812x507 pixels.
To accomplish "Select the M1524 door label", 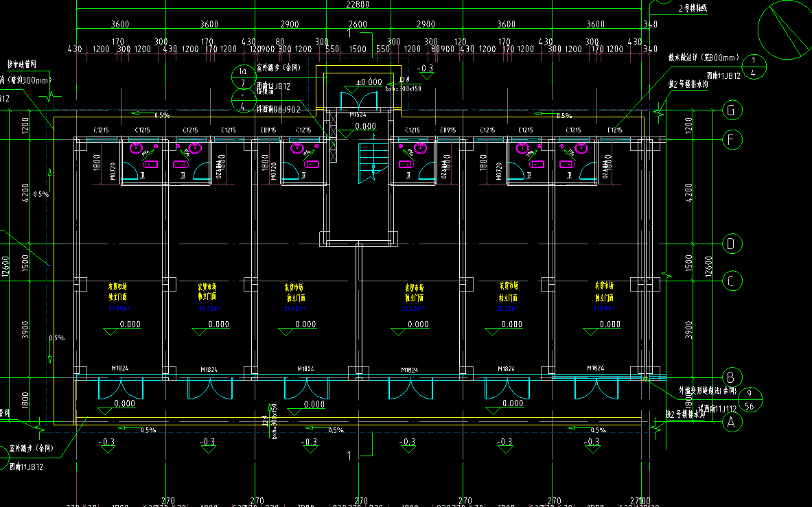I will coord(358,115).
